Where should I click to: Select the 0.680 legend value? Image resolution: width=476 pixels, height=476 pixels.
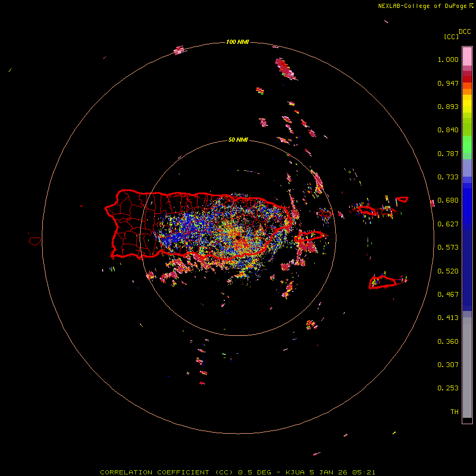click(x=448, y=200)
